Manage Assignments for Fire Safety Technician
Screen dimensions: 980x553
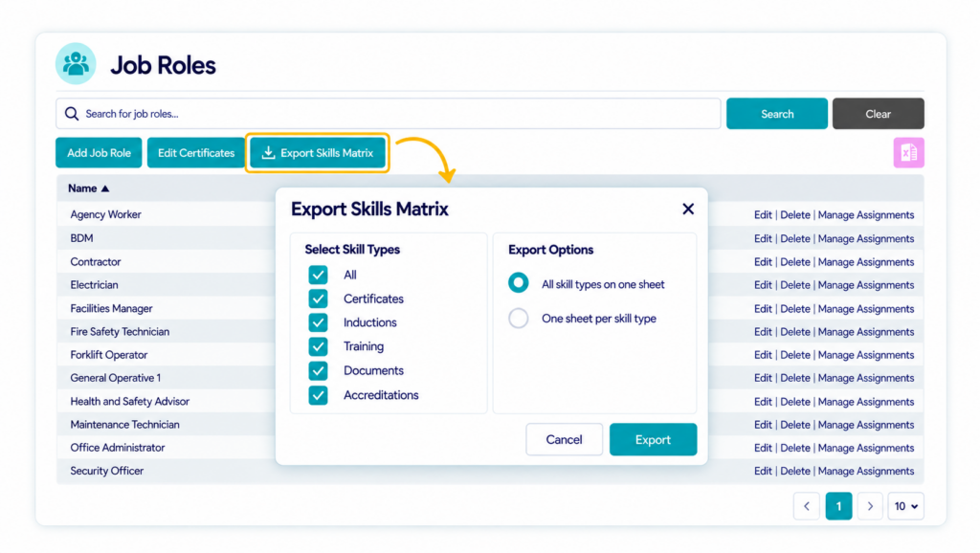click(x=865, y=332)
